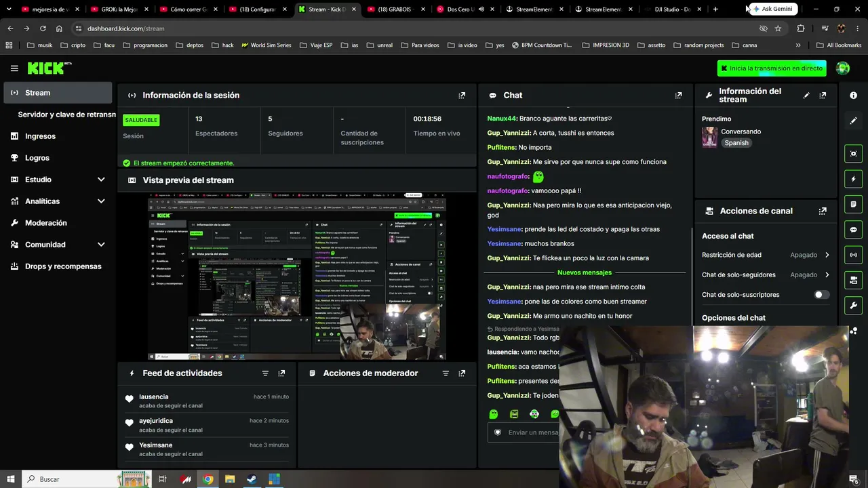Open the All Bookmarks folder
The image size is (868, 488).
point(839,45)
